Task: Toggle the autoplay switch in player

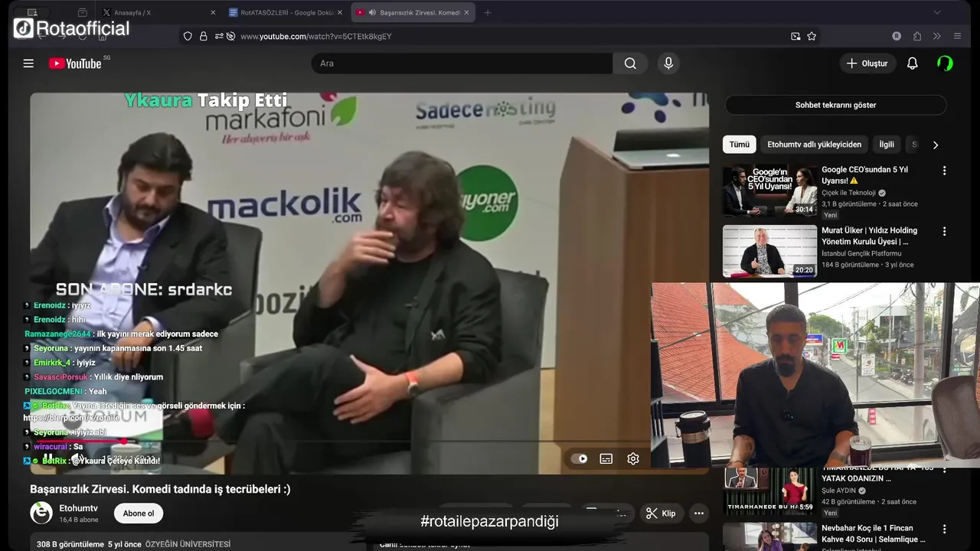Action: coord(580,458)
